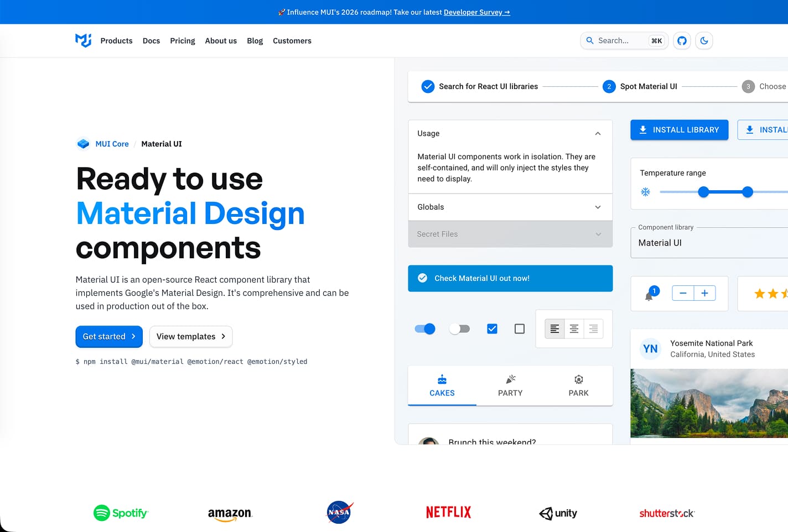Viewport: 788px width, 532px height.
Task: Open the GitHub repository icon link
Action: [682, 40]
